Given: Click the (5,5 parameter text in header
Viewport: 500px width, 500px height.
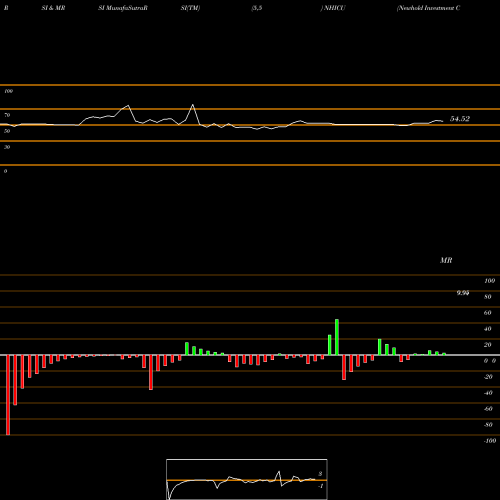Looking at the screenshot, I should click(257, 8).
